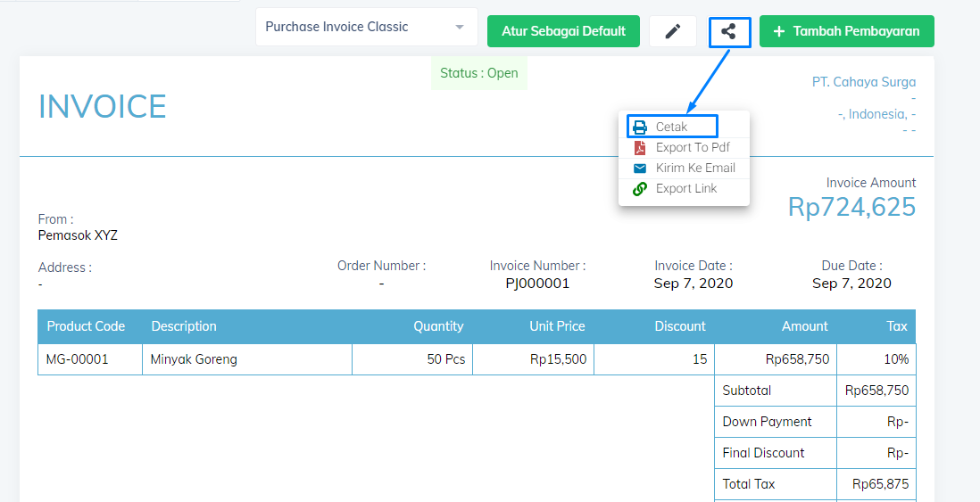980x502 pixels.
Task: Choose Cetak from the share menu
Action: click(672, 127)
